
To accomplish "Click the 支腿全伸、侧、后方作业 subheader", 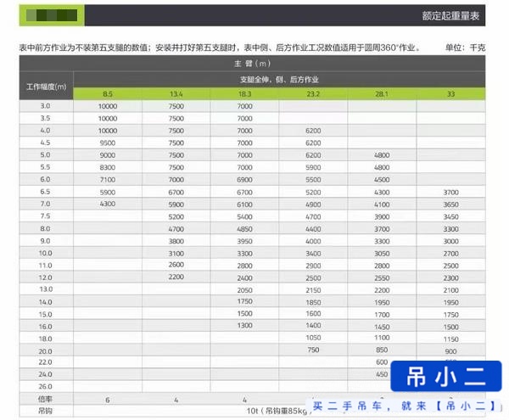I will click(x=279, y=80).
